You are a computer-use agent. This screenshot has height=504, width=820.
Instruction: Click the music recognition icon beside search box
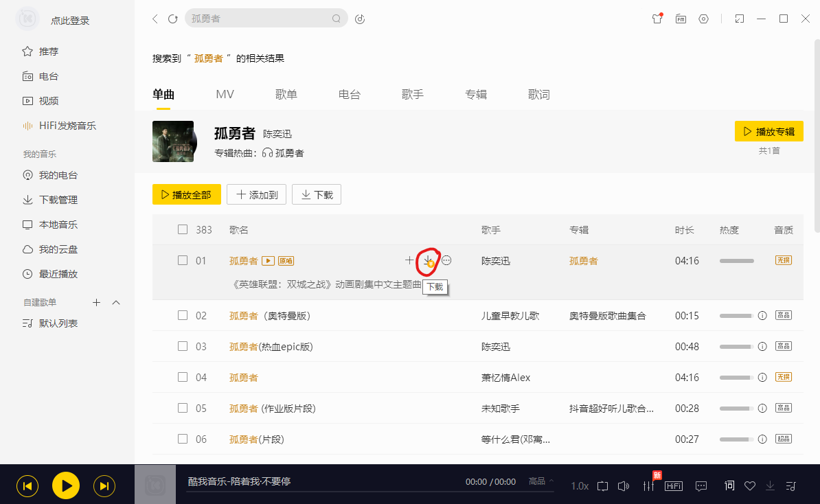(x=360, y=19)
